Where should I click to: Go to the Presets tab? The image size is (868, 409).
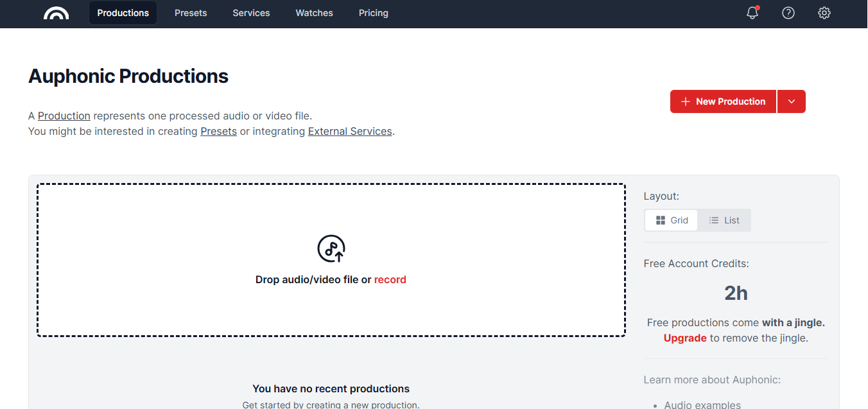click(x=191, y=13)
